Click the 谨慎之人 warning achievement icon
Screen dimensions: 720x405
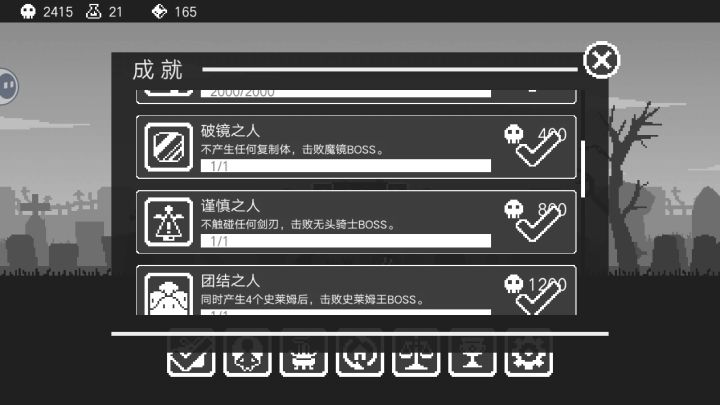(169, 222)
